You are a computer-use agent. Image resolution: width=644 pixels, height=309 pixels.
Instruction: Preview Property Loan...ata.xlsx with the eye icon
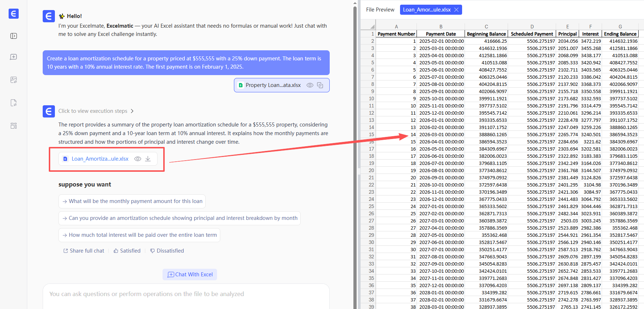[x=310, y=85]
